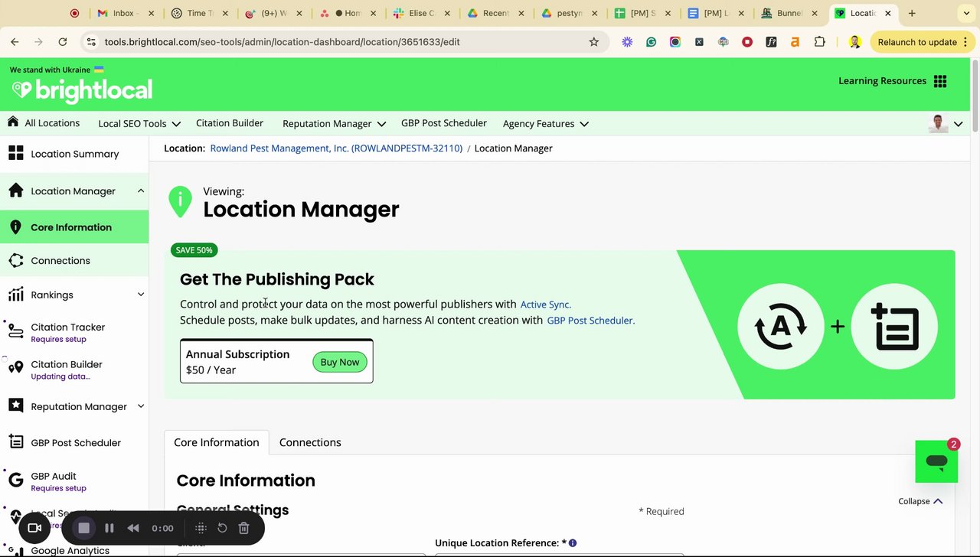Expand the Reputation Manager sidebar section

[x=141, y=406]
